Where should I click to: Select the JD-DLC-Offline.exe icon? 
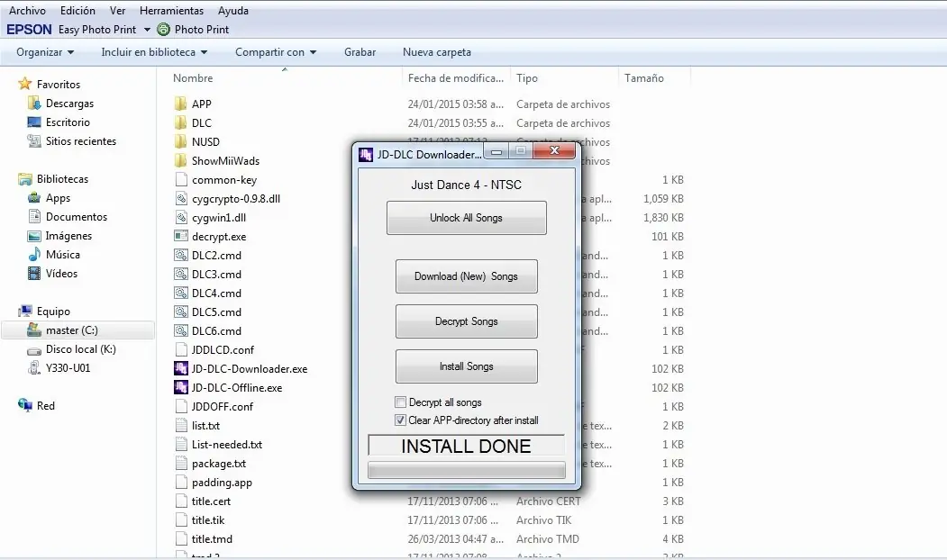180,387
